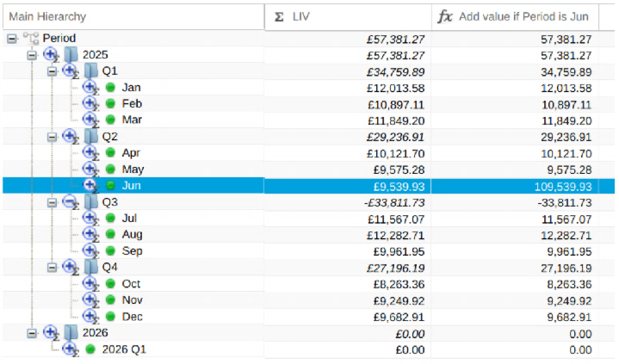Collapse the 2026 year node
The image size is (619, 364).
(32, 333)
